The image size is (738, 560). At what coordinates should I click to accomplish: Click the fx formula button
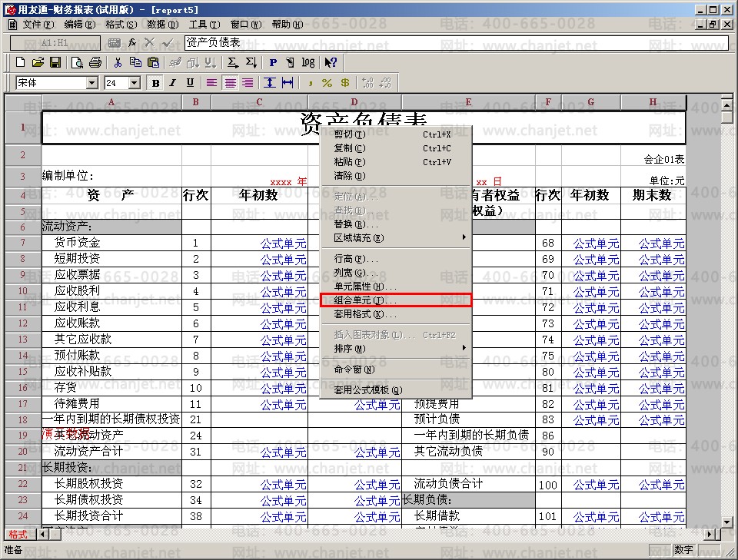tap(132, 43)
